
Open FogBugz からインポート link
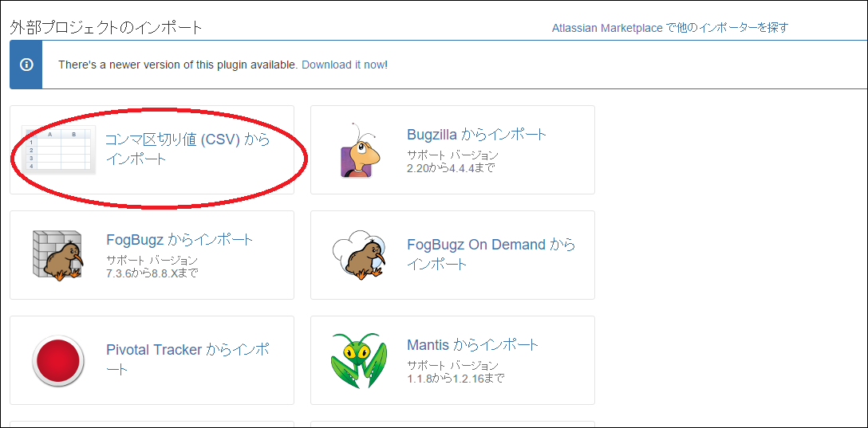[x=180, y=240]
